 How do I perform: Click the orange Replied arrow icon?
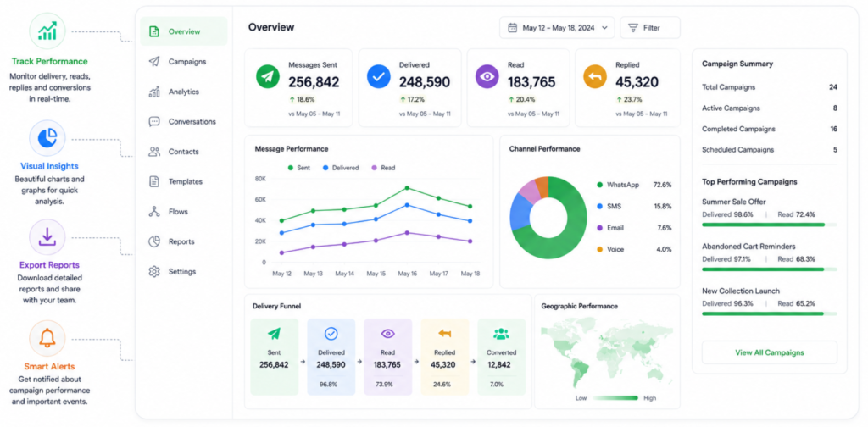click(x=595, y=76)
